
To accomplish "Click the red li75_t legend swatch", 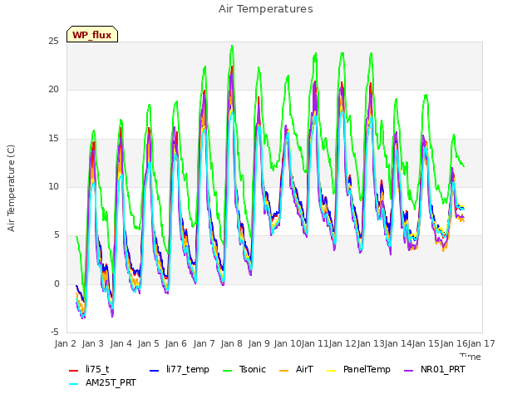I will [x=74, y=371].
